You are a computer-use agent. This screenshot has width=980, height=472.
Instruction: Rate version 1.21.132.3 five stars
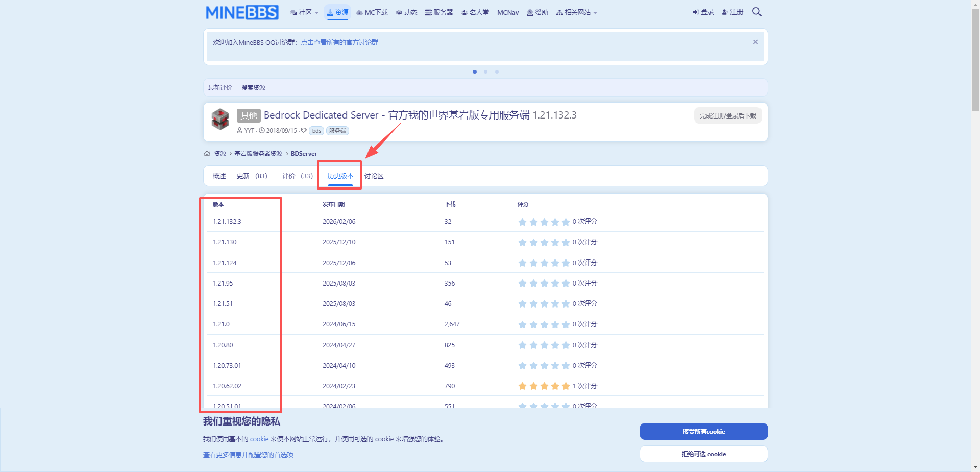click(566, 222)
